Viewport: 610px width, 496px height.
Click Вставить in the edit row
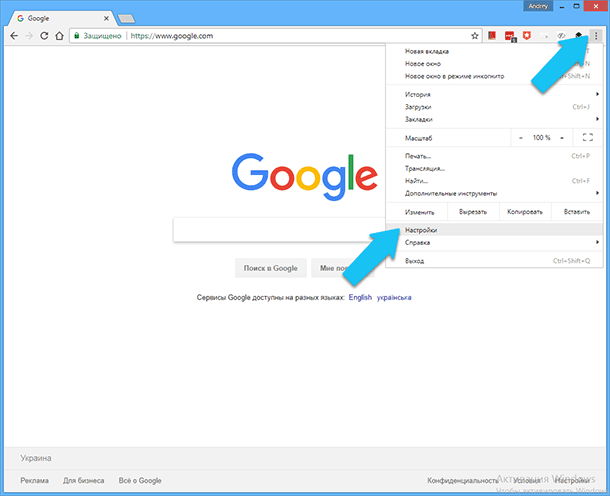coord(577,212)
